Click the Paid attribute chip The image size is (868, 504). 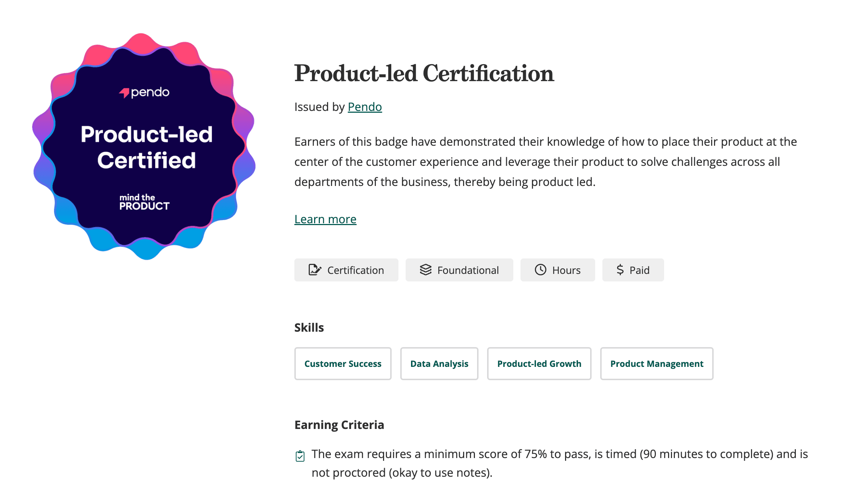click(x=633, y=270)
